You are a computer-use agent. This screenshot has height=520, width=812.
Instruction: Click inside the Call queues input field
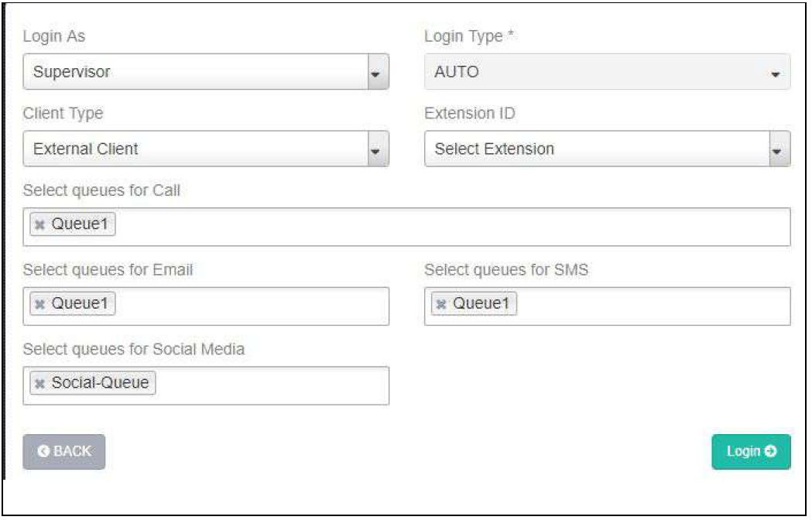449,227
